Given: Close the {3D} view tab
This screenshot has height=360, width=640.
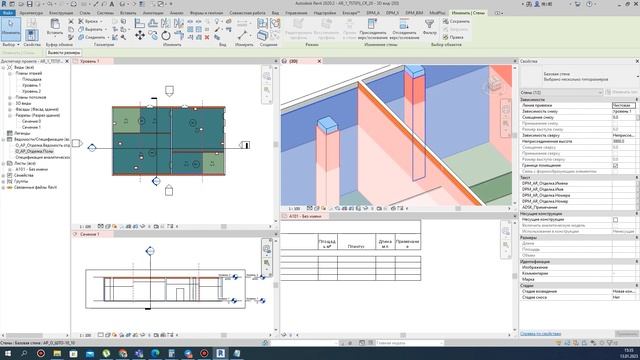Looking at the screenshot, I should click(x=319, y=61).
